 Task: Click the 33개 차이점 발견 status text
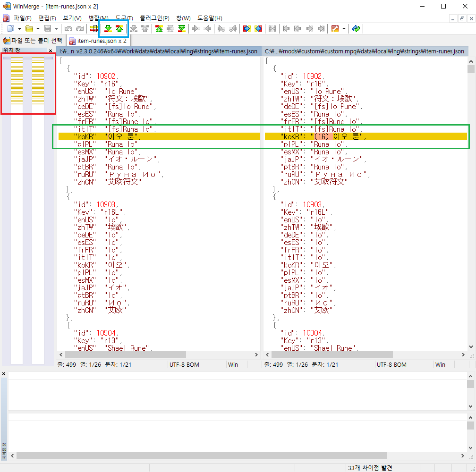pyautogui.click(x=370, y=468)
